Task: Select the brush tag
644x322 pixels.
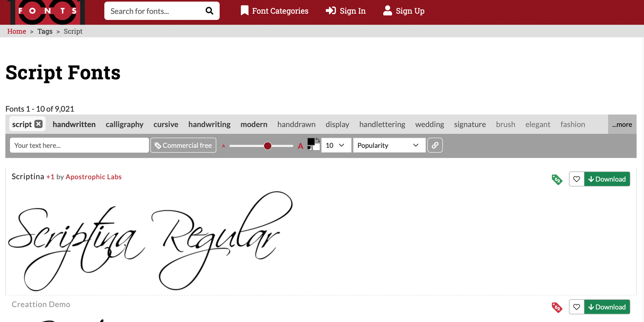Action: point(506,124)
